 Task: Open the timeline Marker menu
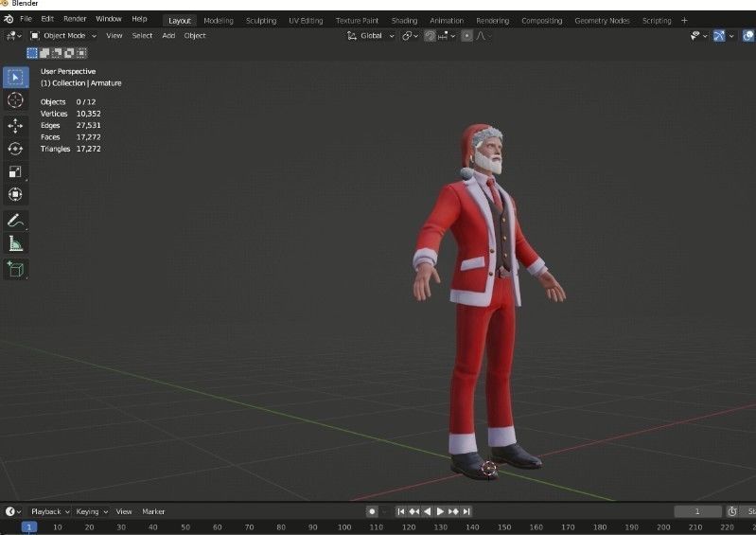click(x=153, y=511)
